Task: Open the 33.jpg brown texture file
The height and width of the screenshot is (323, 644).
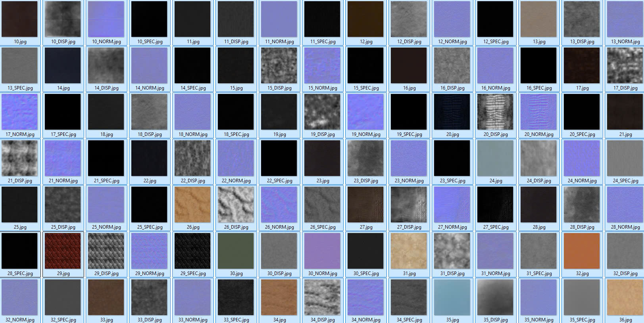Action: click(106, 297)
